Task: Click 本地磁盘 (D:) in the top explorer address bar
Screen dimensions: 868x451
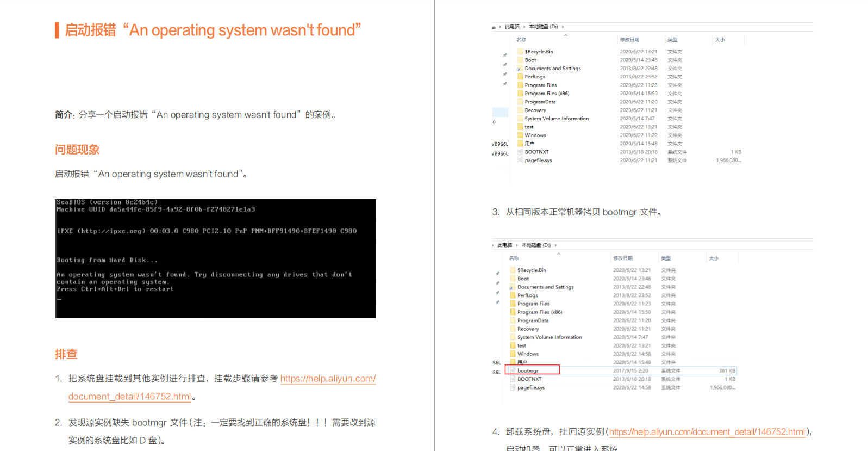Action: [x=544, y=27]
